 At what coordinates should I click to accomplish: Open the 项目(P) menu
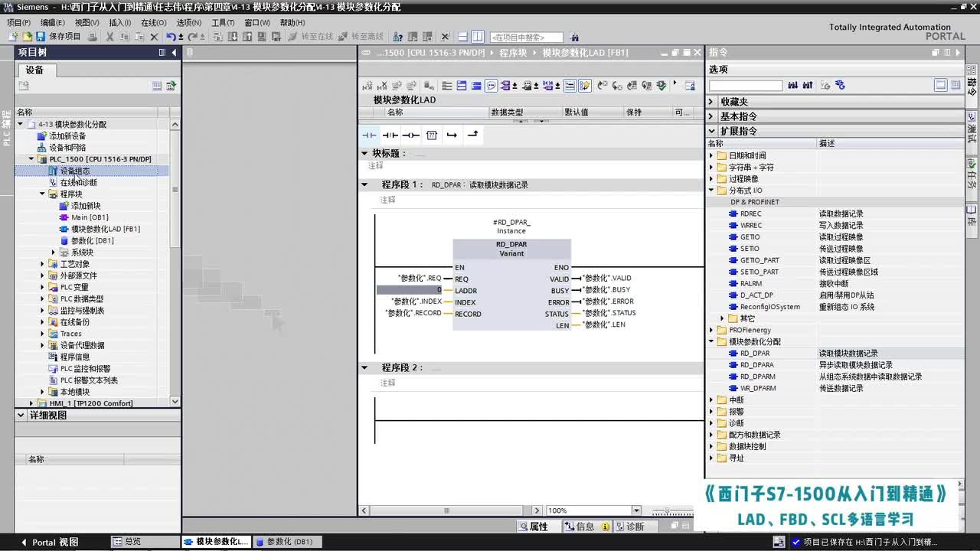[18, 23]
